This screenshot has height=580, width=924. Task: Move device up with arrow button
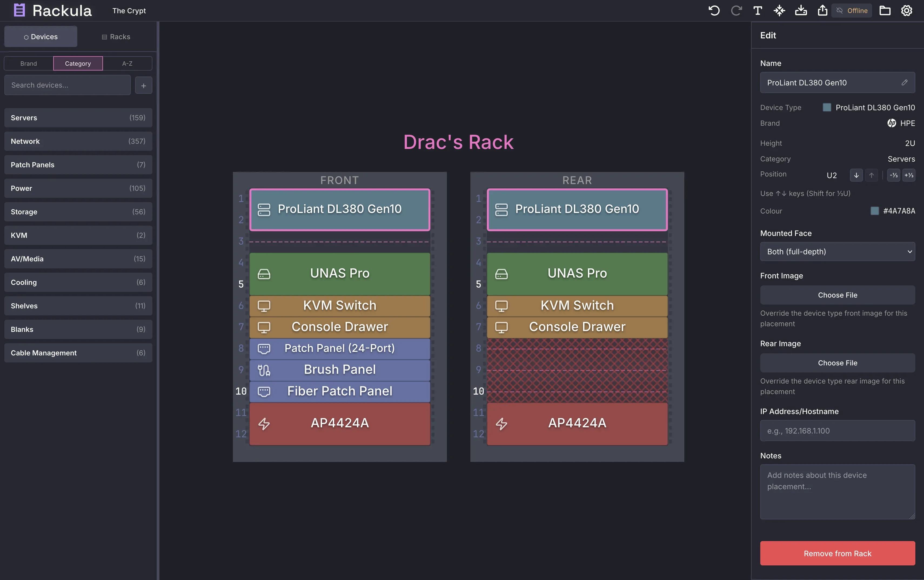pos(872,175)
